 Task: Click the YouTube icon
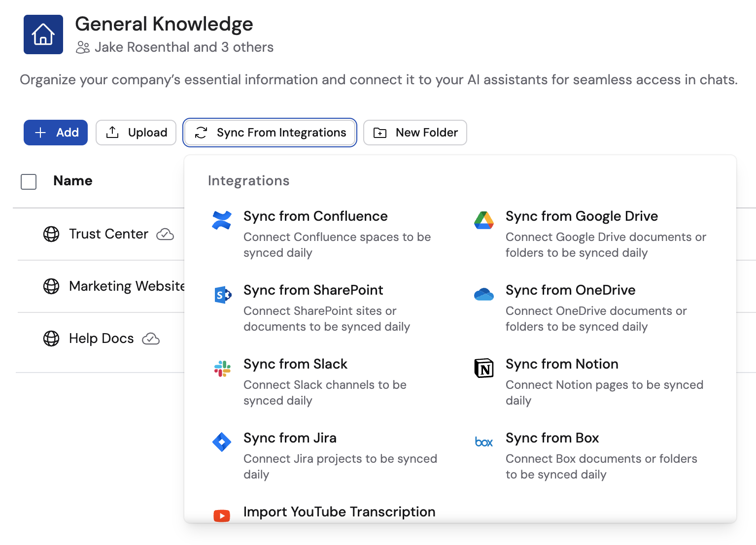click(x=222, y=515)
